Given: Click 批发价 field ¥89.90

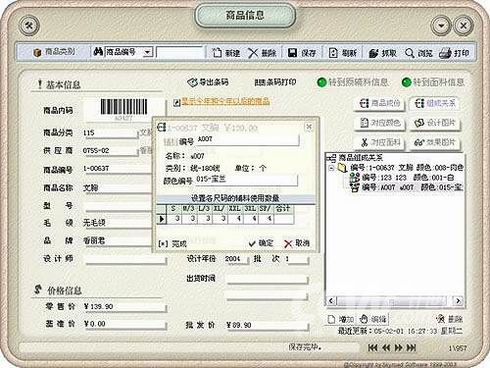Looking at the screenshot, I should 267,325.
